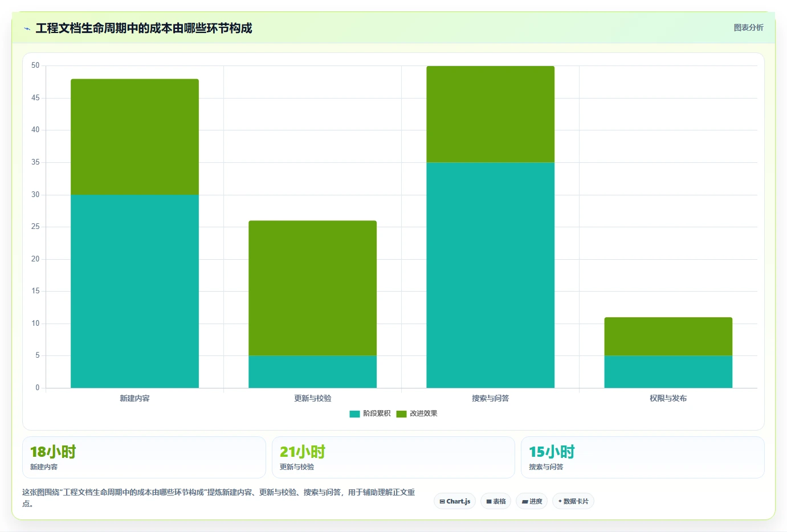Click the y-axis value 50

click(x=35, y=66)
